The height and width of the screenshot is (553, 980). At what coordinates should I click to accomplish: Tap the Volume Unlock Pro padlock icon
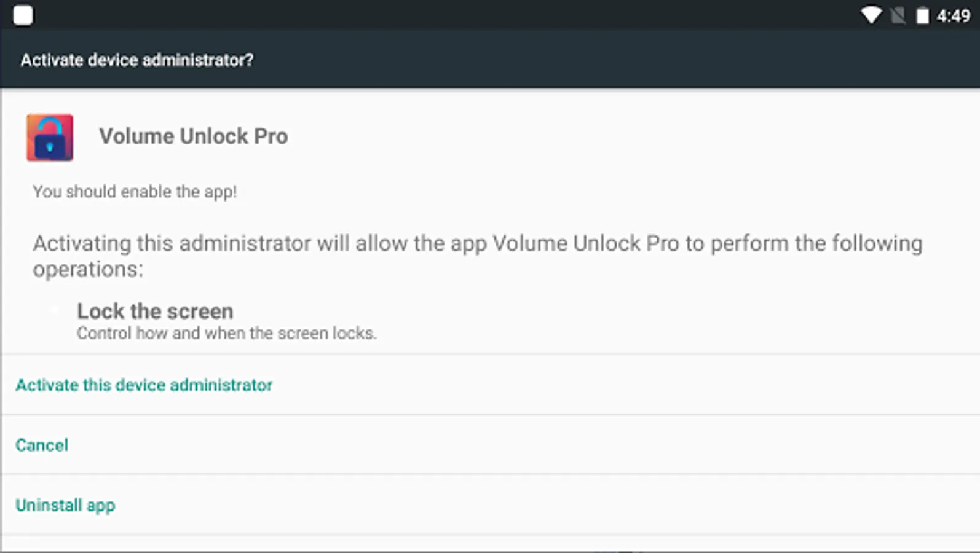[x=50, y=138]
